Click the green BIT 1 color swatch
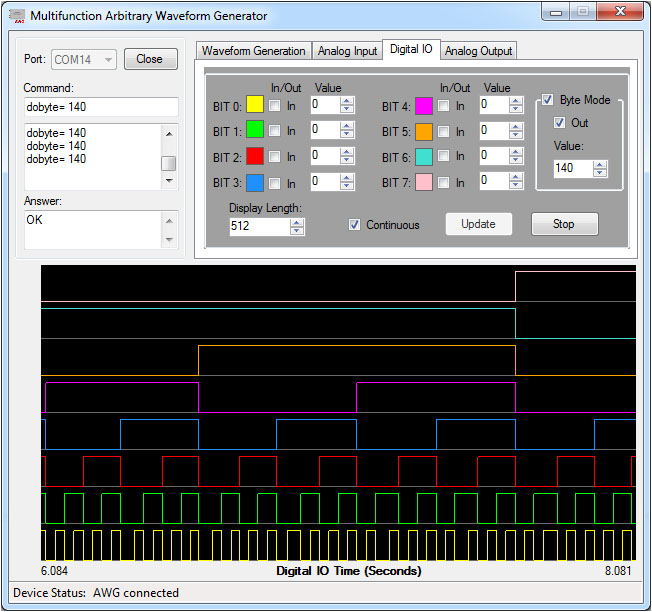652x612 pixels. 255,129
